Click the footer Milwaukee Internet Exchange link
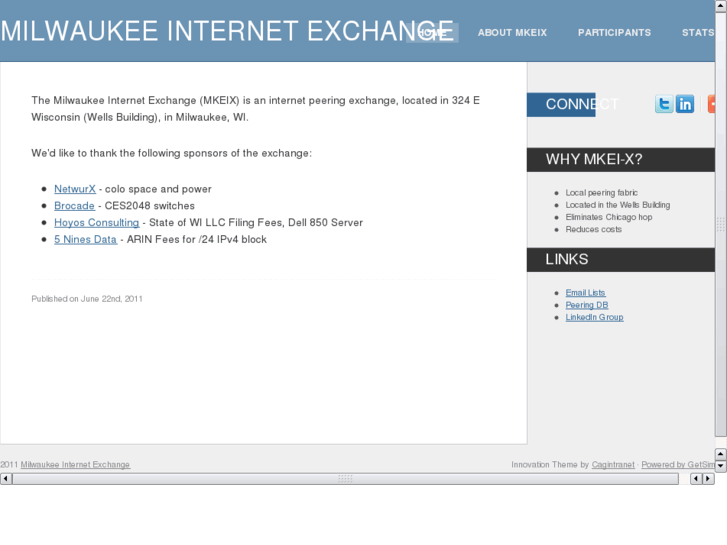 pos(75,465)
